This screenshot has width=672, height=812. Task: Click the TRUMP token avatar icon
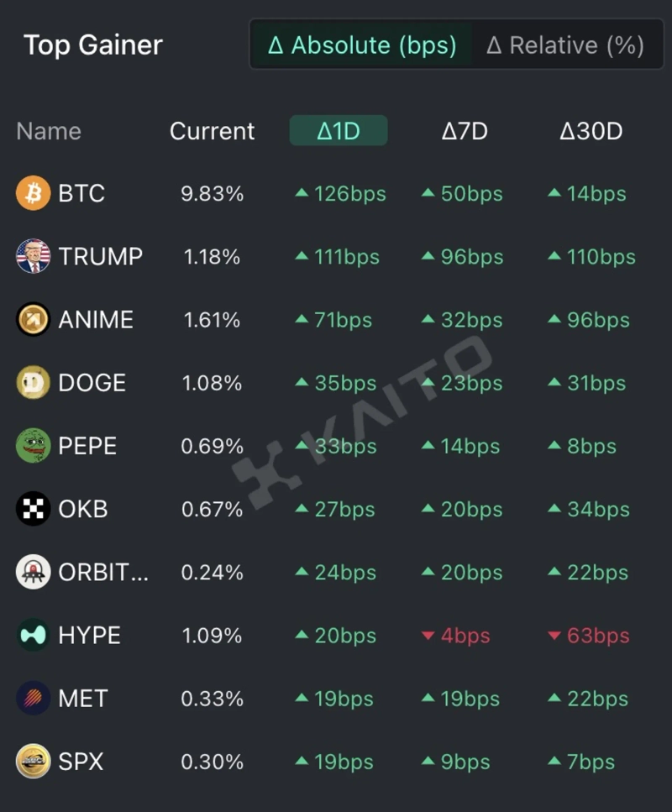[x=34, y=257]
